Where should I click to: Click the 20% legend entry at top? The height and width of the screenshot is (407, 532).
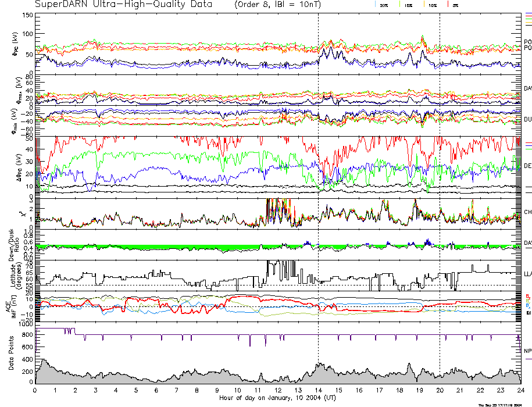pyautogui.click(x=384, y=5)
